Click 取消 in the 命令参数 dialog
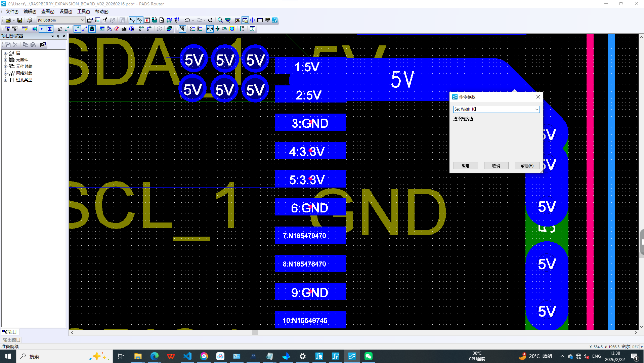 (496, 166)
